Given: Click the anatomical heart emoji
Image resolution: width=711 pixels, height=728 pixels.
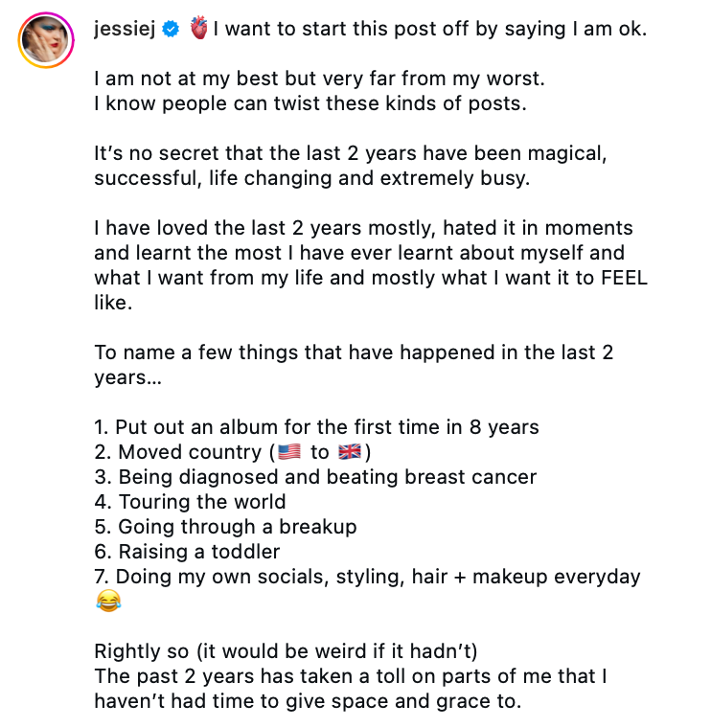Looking at the screenshot, I should click(x=198, y=29).
